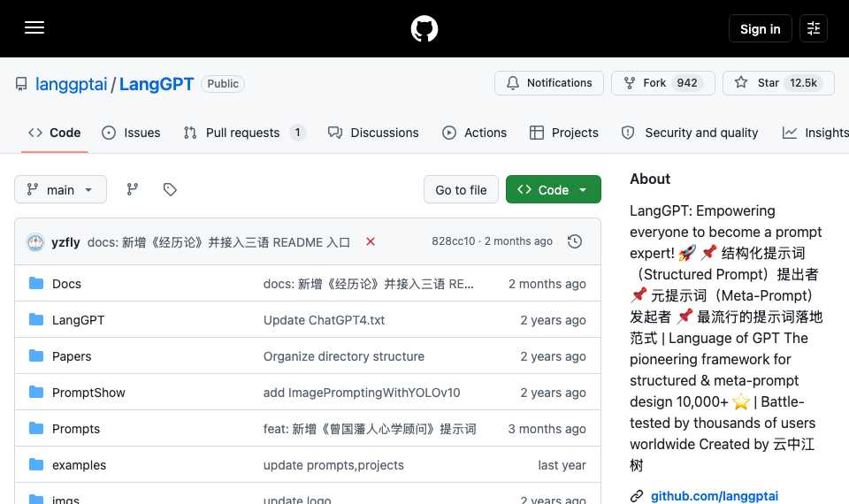Image resolution: width=849 pixels, height=504 pixels.
Task: Open the LangGPT folder
Action: (78, 320)
